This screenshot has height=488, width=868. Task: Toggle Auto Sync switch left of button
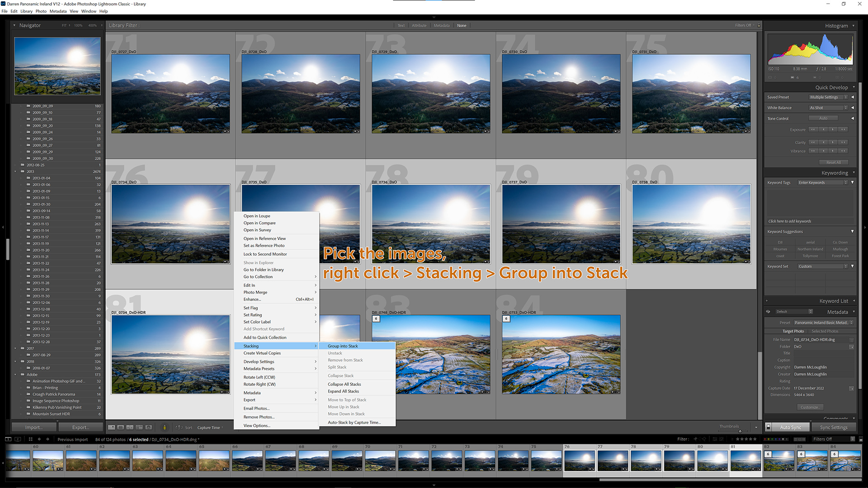click(x=768, y=427)
